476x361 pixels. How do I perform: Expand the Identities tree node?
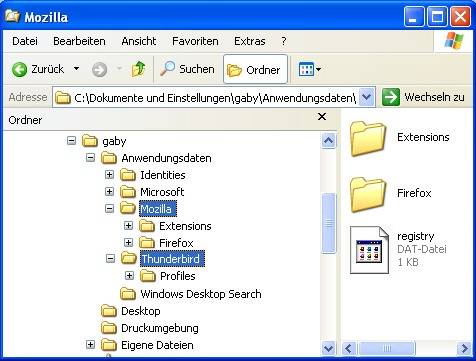pyautogui.click(x=109, y=174)
